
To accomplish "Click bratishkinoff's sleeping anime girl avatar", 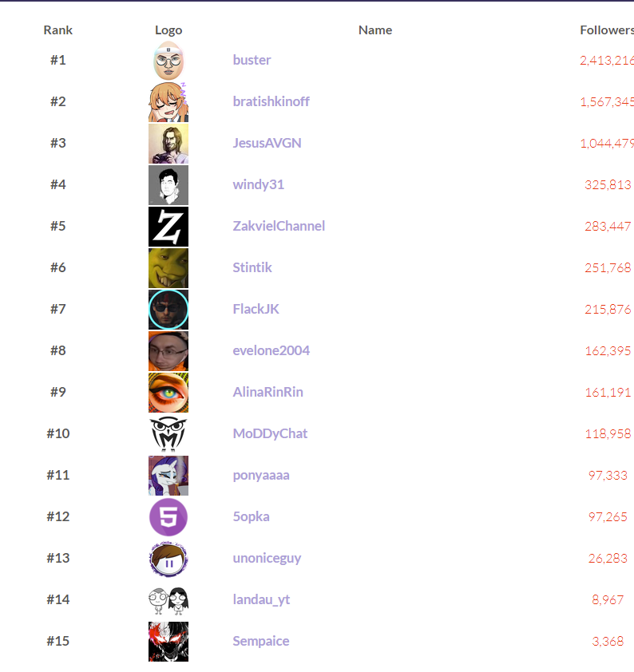I will click(x=168, y=102).
